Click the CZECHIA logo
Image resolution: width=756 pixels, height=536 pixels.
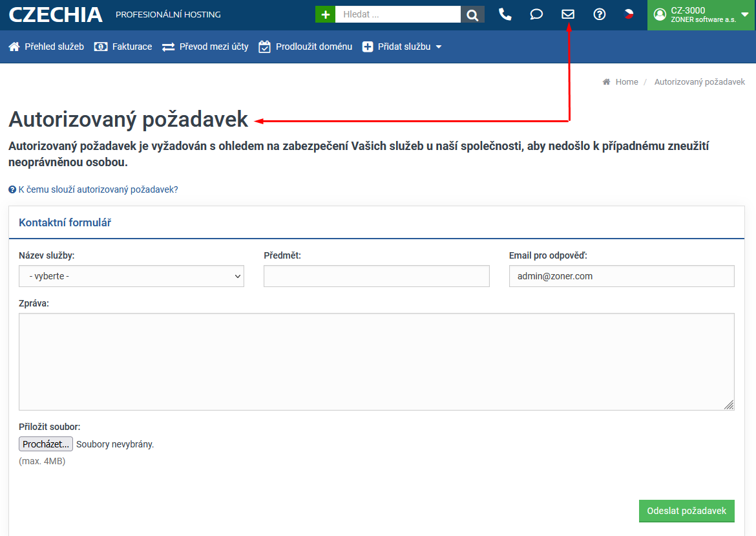point(56,14)
